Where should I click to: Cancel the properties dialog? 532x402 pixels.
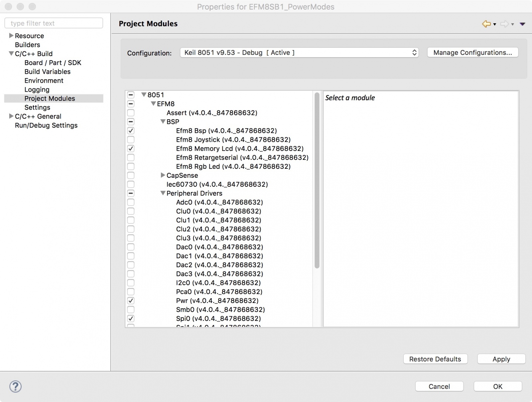pos(439,386)
